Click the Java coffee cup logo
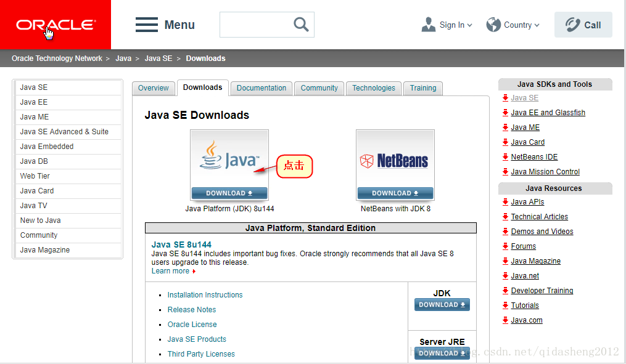Viewport: 626px width, 364px height. coord(211,155)
